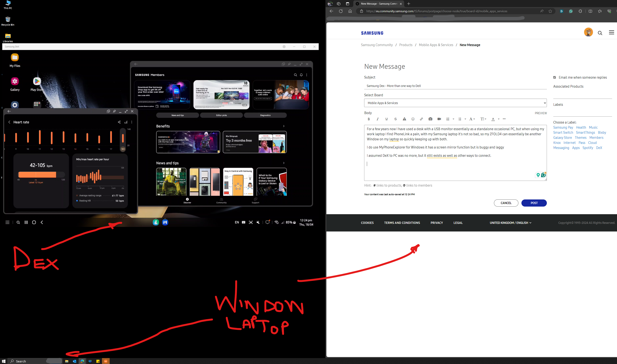Image resolution: width=617 pixels, height=364 pixels.
Task: Open Samsung Members notifications bell
Action: point(301,75)
